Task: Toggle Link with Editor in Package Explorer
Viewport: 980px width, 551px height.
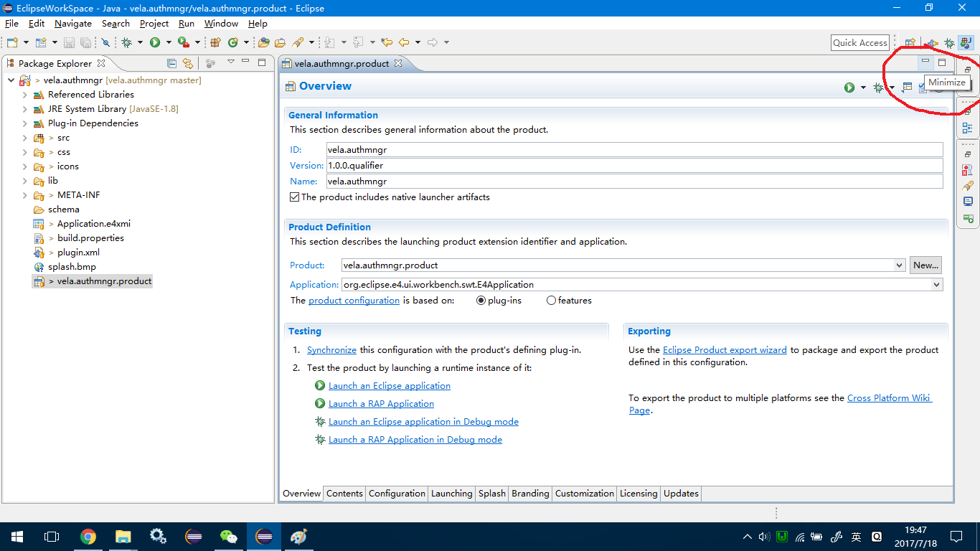Action: tap(188, 63)
